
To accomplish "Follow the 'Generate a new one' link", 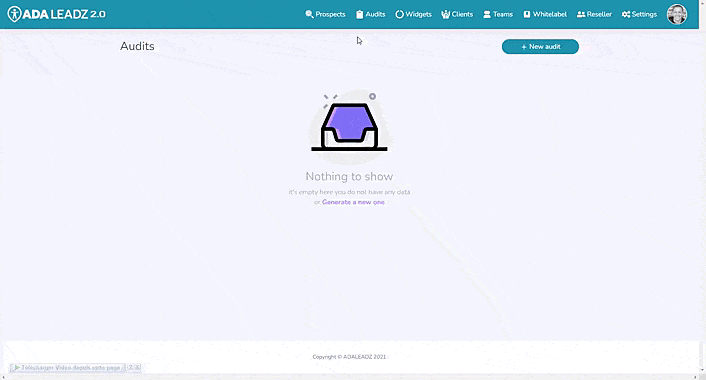I will [x=353, y=202].
